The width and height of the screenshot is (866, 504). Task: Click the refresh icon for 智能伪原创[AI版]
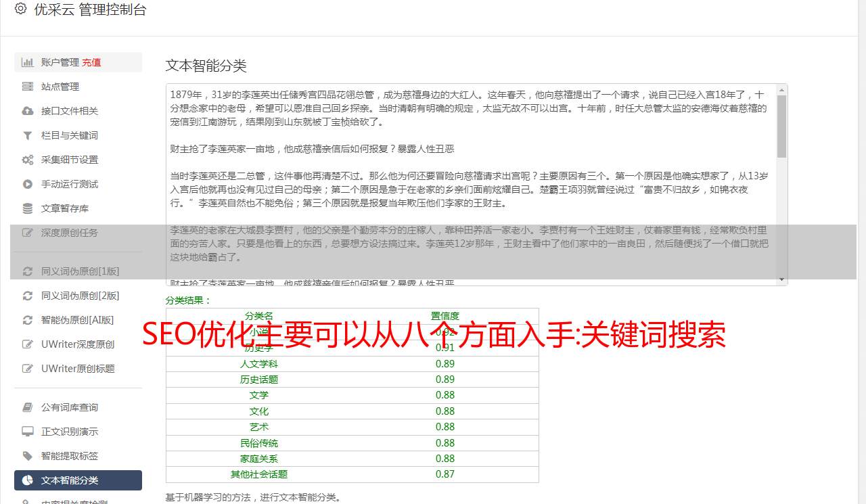[28, 320]
